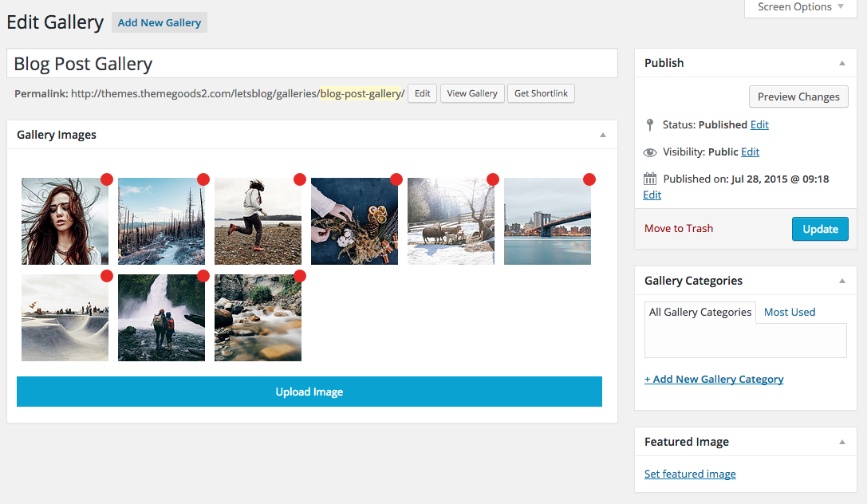
Task: Select the All Gallery Categories tab
Action: [x=700, y=312]
